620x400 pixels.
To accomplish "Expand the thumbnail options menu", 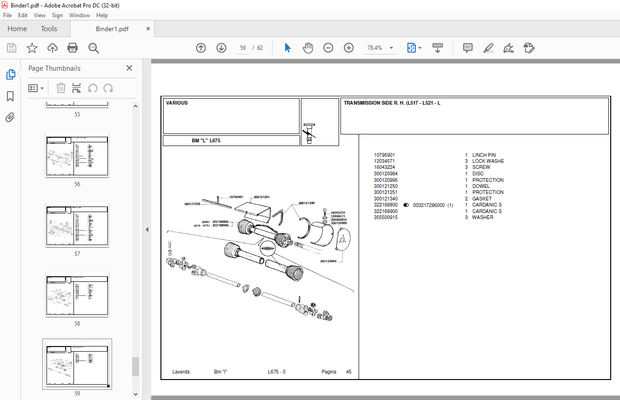I will pos(36,88).
